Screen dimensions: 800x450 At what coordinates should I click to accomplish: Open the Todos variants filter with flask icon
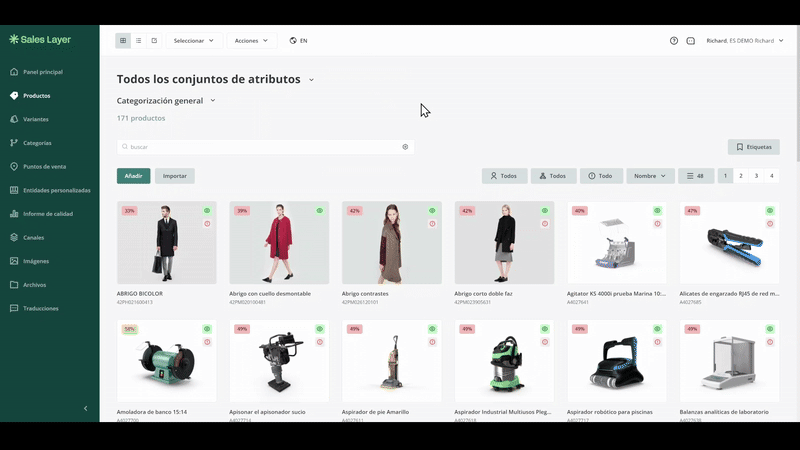[x=554, y=176]
